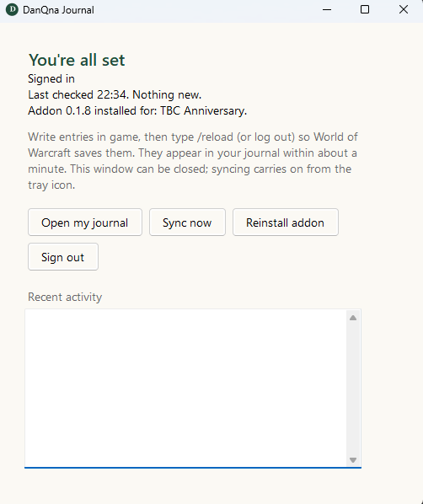The height and width of the screenshot is (504, 423).
Task: Click the 'Recent activity' label
Action: (x=65, y=297)
